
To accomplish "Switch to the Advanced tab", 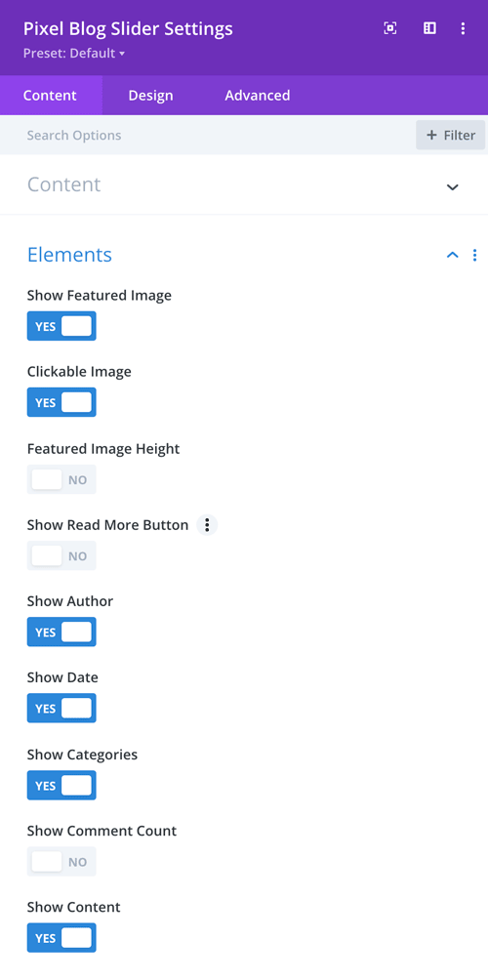I will click(258, 96).
